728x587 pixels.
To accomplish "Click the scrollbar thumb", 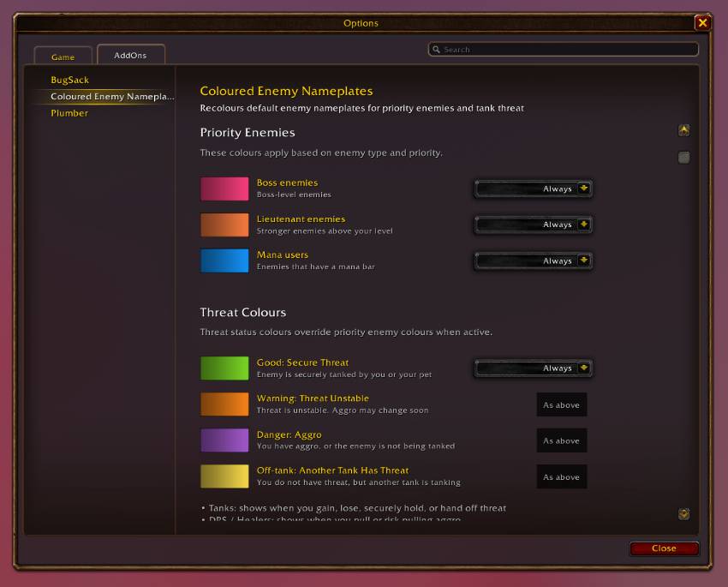I will [683, 158].
